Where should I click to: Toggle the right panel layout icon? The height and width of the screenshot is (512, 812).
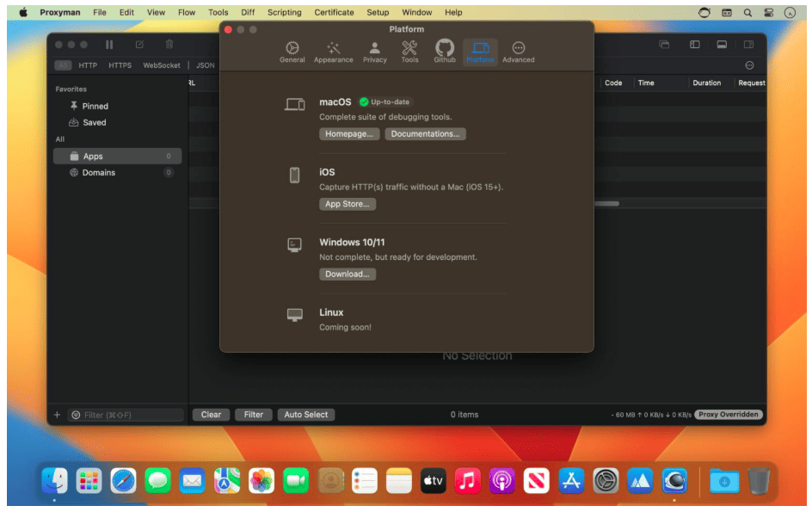[x=748, y=45]
